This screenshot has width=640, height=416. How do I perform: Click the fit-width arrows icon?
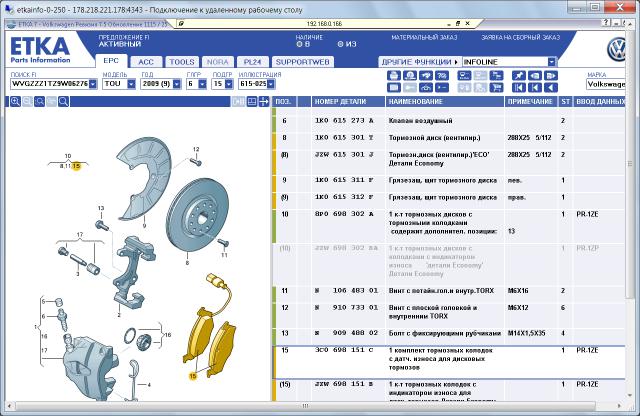coord(264,101)
